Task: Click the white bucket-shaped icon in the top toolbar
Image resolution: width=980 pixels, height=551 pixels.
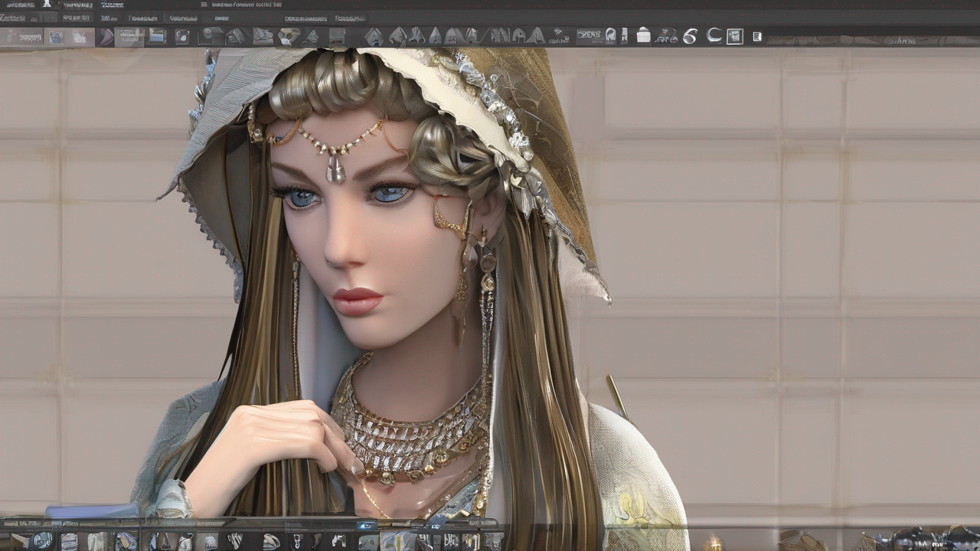Action: (643, 35)
